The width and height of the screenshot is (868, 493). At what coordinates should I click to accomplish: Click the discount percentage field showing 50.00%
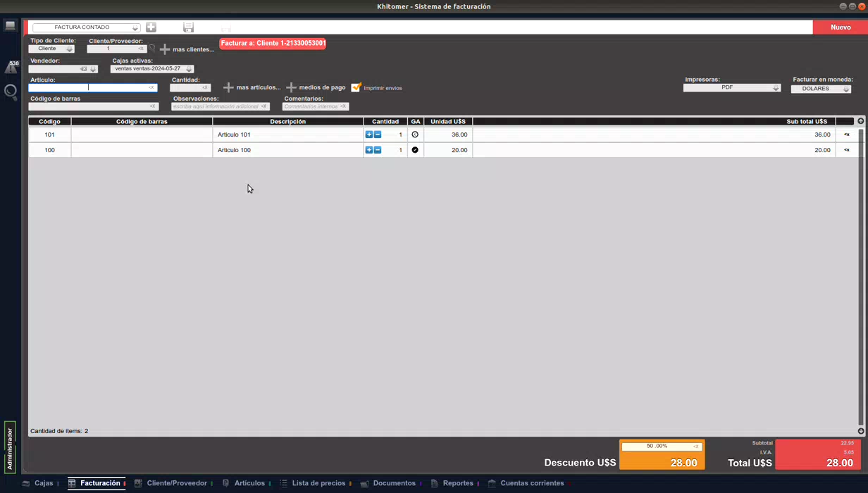tap(661, 447)
